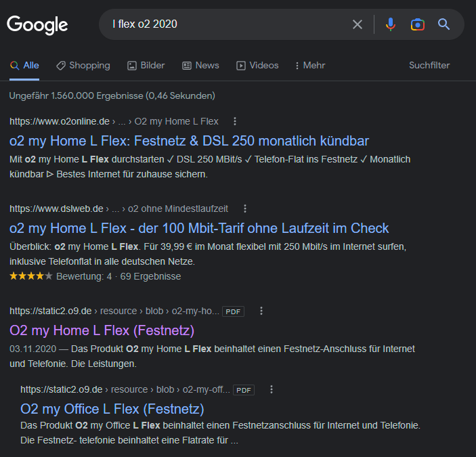The width and height of the screenshot is (476, 457).
Task: Open 'Festnetz & DSL 250 monatlich kündbar' result
Action: 189,141
